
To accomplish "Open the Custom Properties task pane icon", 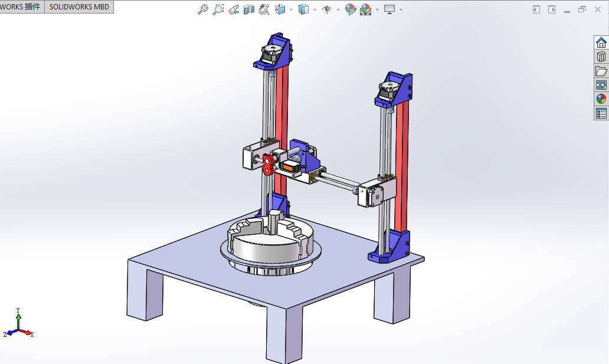I will coord(601,113).
